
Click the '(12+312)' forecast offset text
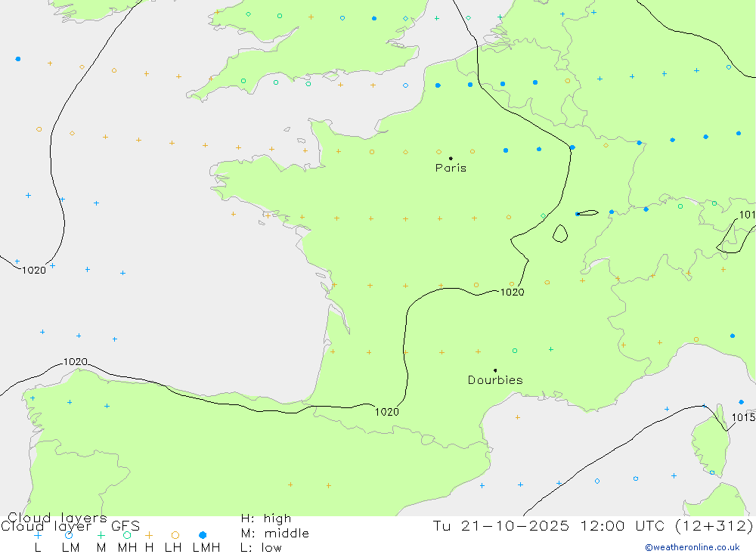pyautogui.click(x=714, y=525)
